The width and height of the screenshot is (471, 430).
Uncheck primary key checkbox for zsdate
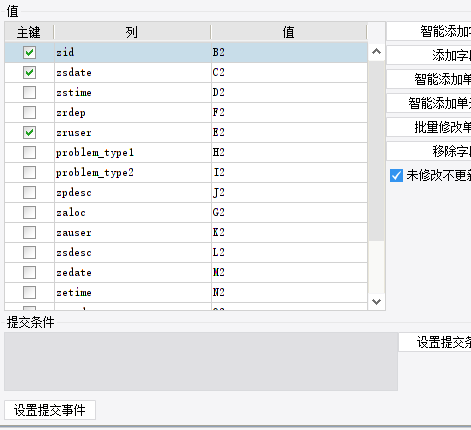[x=29, y=72]
